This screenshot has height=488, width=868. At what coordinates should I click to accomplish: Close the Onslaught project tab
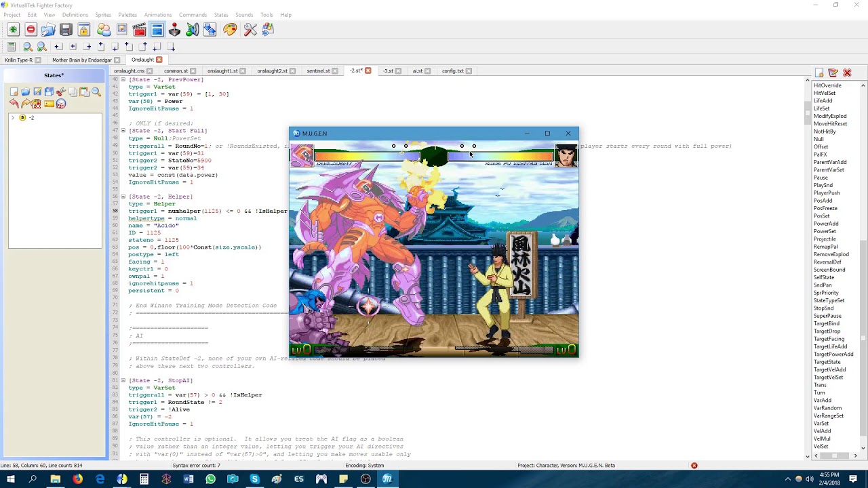[159, 60]
